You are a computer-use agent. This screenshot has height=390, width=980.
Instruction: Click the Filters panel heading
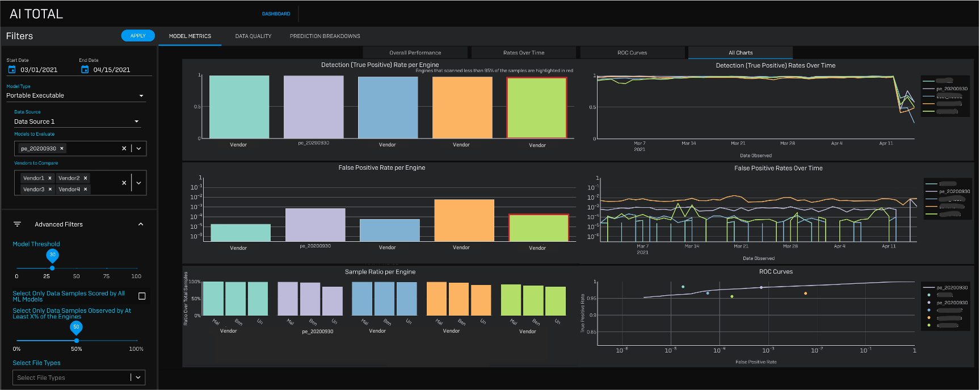19,36
